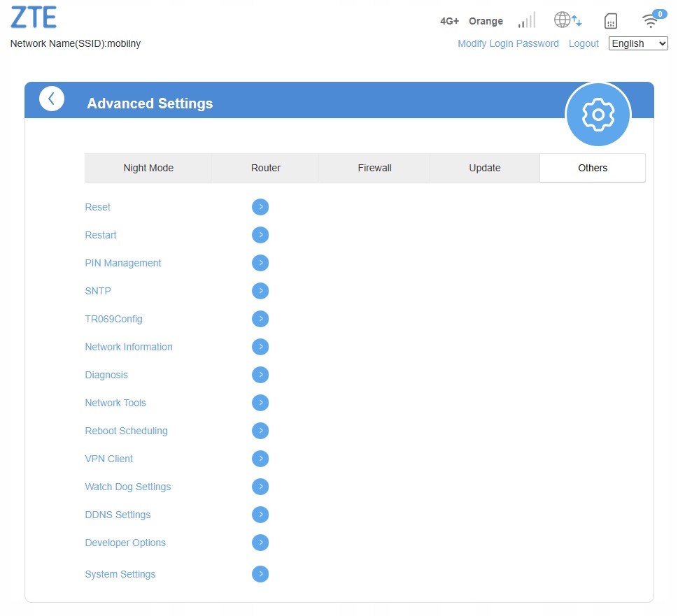Open the Watch Dog Settings link
The height and width of the screenshot is (616, 678).
[128, 487]
